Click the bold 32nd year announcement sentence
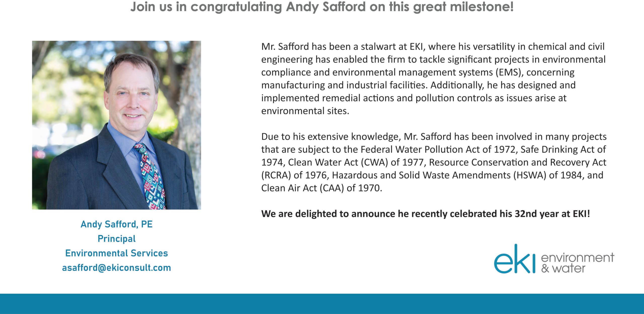Screen dimensions: 644x314 click(x=425, y=214)
